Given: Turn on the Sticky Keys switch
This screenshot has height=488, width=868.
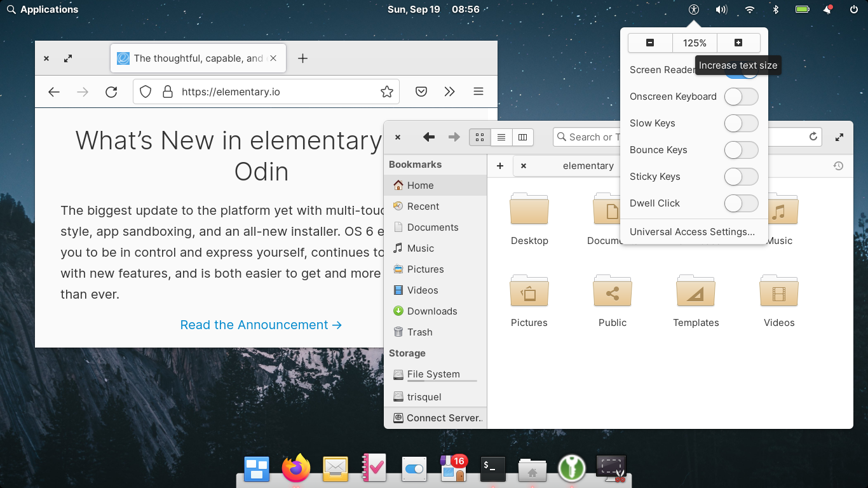Looking at the screenshot, I should coord(742,177).
